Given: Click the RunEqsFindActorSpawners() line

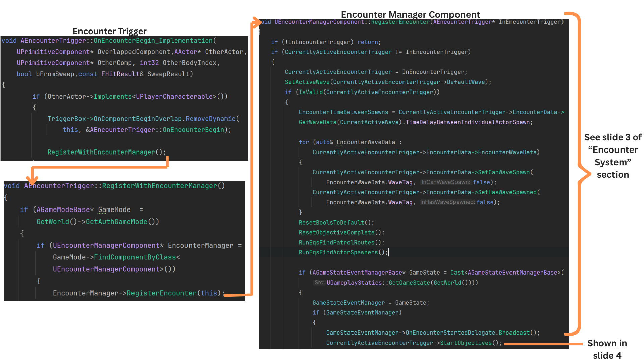Looking at the screenshot, I should pyautogui.click(x=343, y=252).
